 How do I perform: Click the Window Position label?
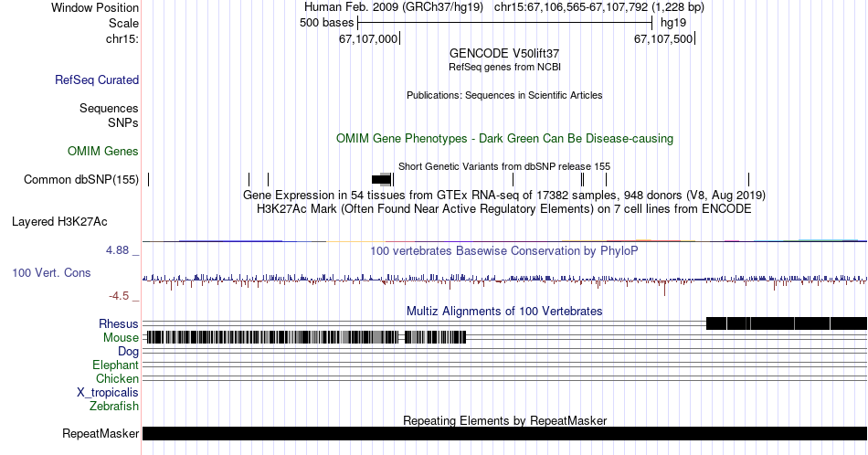click(x=95, y=7)
